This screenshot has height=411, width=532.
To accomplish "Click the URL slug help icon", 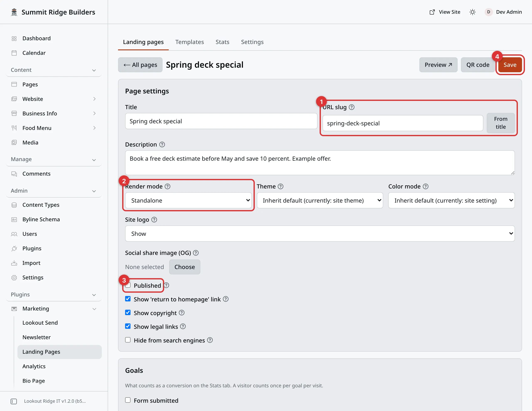I will coord(351,107).
